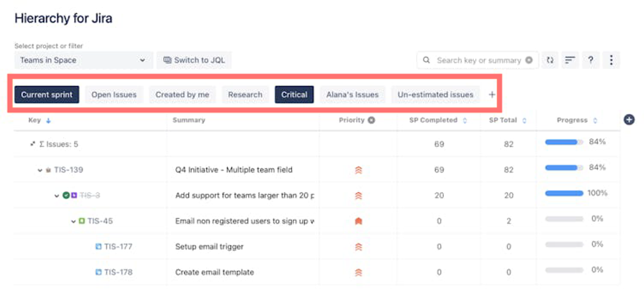Open the Teams in Space project dropdown
The height and width of the screenshot is (294, 644).
[x=84, y=60]
